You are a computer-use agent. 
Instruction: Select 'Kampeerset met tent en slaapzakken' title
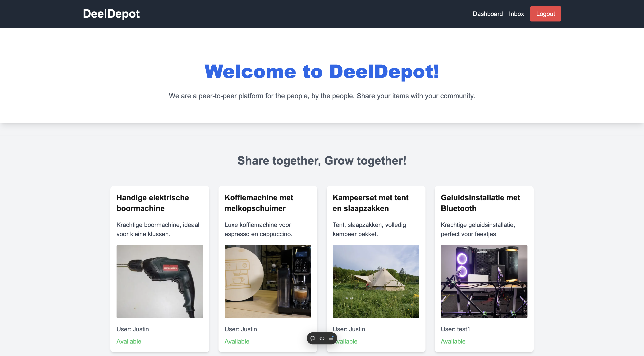tap(370, 203)
